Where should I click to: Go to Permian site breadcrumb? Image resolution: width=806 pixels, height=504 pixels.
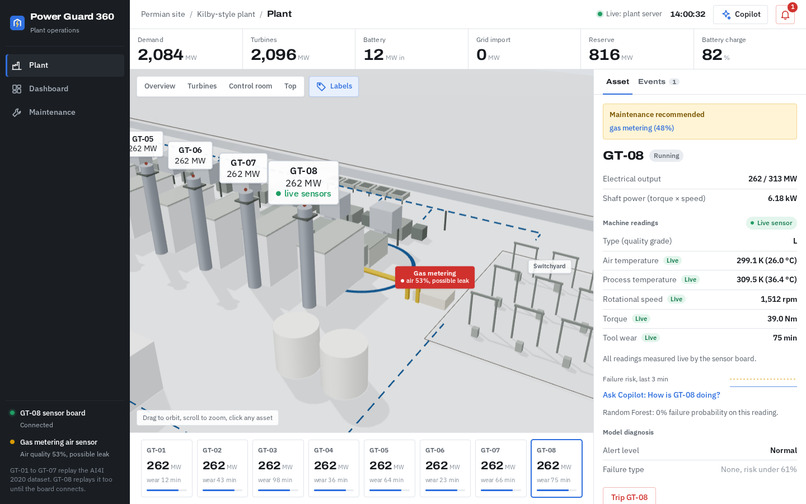163,14
